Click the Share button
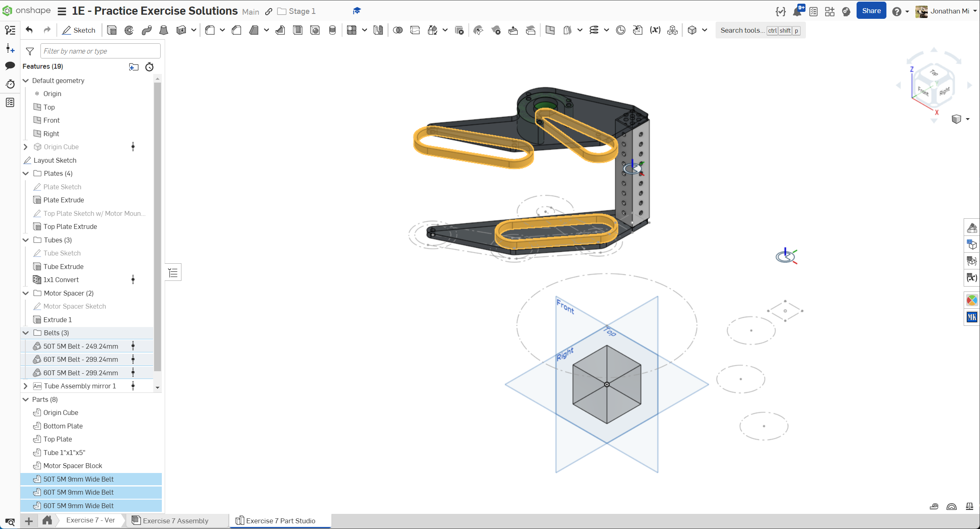The width and height of the screenshot is (980, 529). tap(871, 11)
